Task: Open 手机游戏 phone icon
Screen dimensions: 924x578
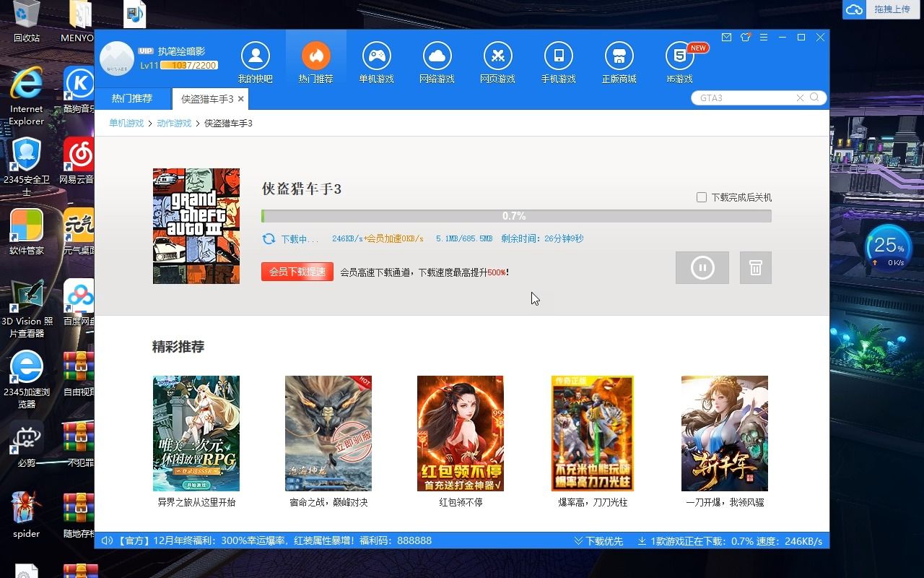Action: pyautogui.click(x=559, y=56)
